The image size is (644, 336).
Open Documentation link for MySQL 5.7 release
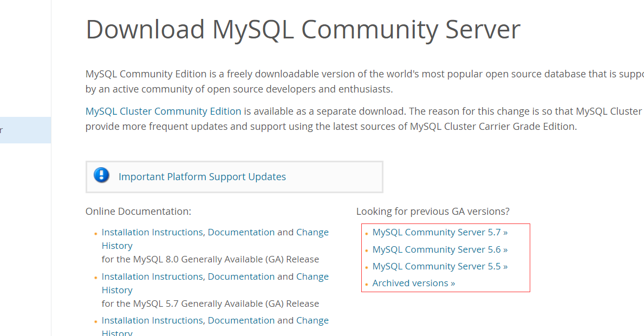pos(241,276)
